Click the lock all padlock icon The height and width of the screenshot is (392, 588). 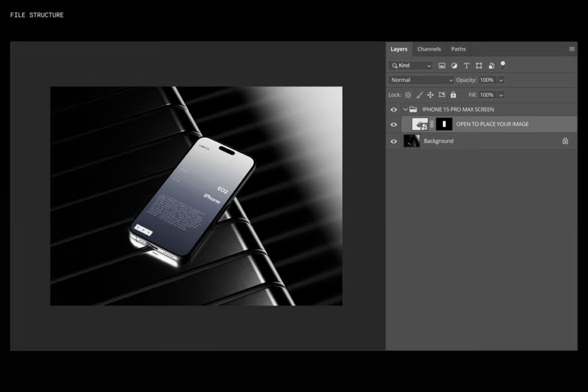coord(453,95)
